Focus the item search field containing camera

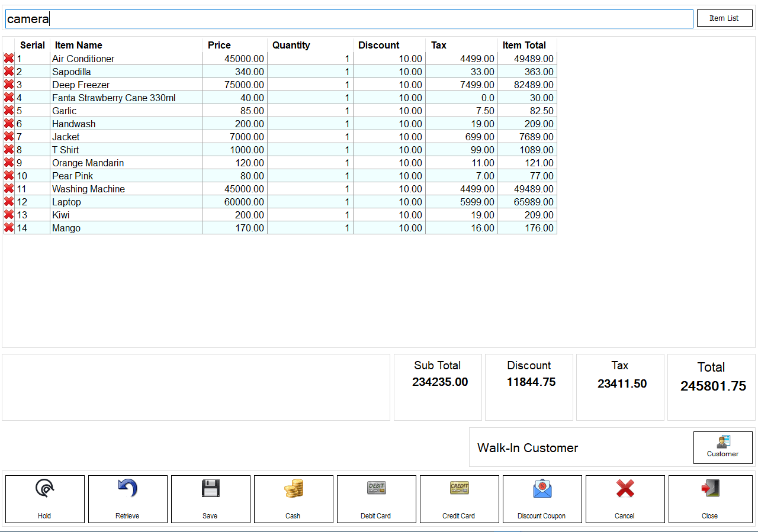click(349, 19)
